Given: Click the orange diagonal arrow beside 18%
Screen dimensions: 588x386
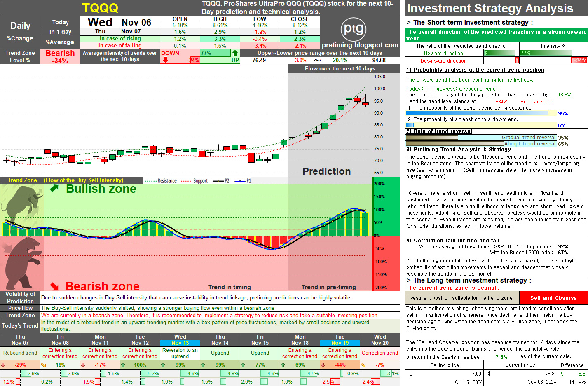Looking at the screenshot, I should [x=43, y=365].
